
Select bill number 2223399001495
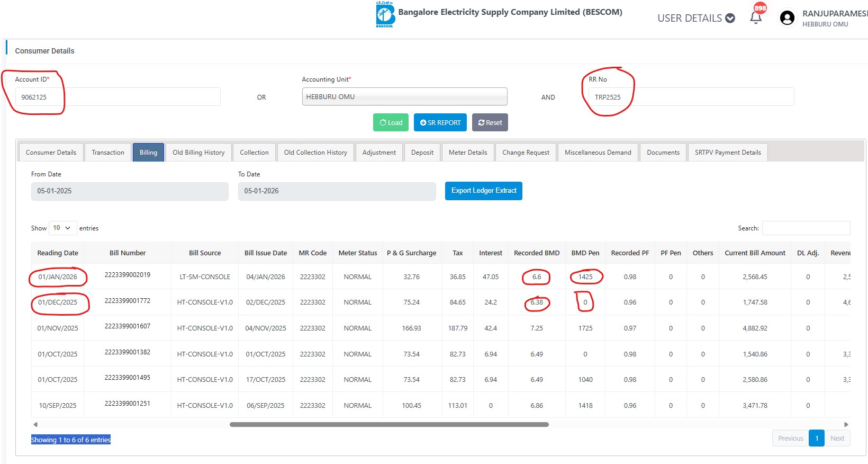pos(128,378)
